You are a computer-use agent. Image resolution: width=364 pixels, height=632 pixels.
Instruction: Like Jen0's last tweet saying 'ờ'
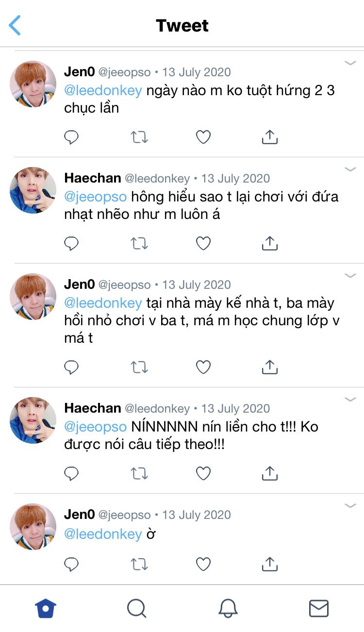click(x=203, y=564)
